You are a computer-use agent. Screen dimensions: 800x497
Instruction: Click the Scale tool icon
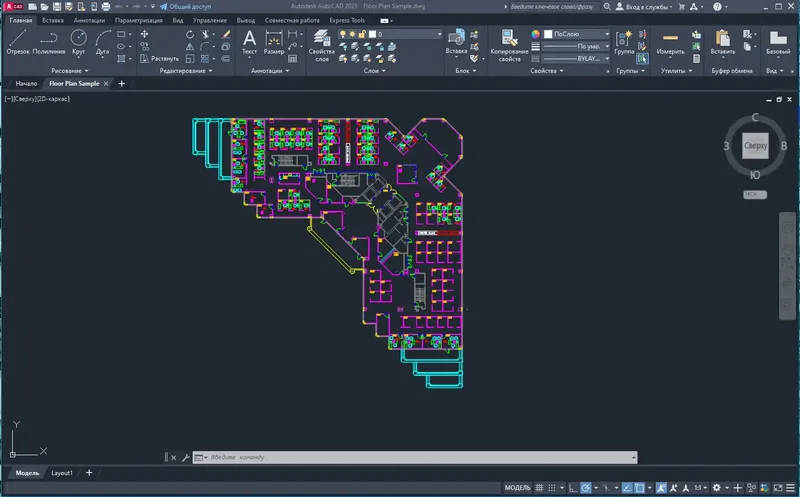click(x=190, y=59)
